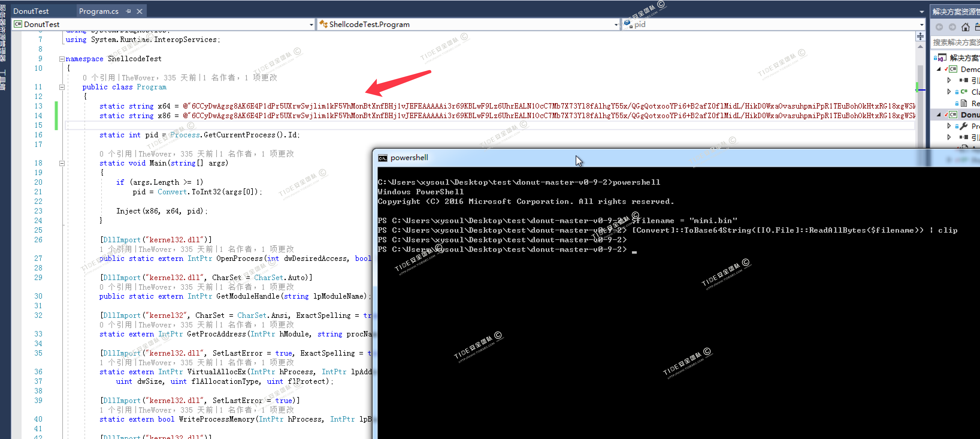Collapse the class Program code block
980x439 pixels.
[62, 87]
